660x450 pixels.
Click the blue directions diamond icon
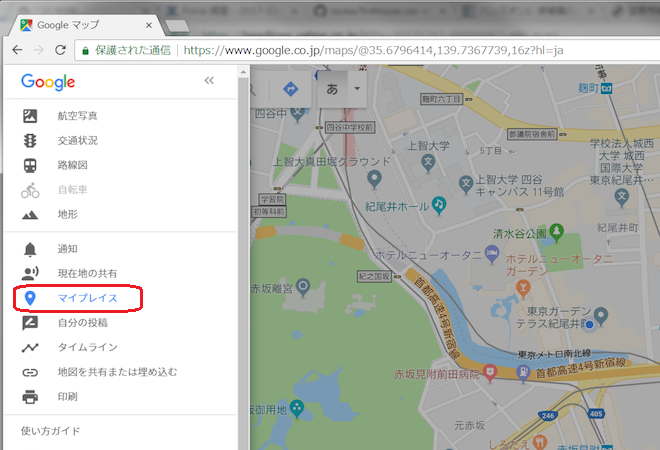[x=290, y=89]
